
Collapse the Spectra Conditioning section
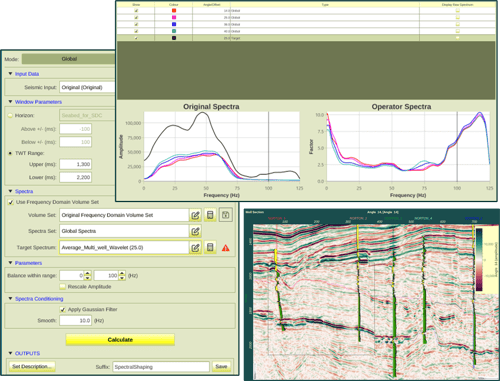click(10, 298)
